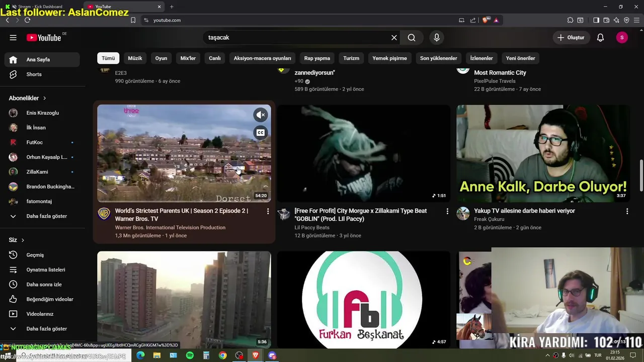This screenshot has width=644, height=362.
Task: Open World's Strictest Parents UK video title
Action: (x=182, y=215)
